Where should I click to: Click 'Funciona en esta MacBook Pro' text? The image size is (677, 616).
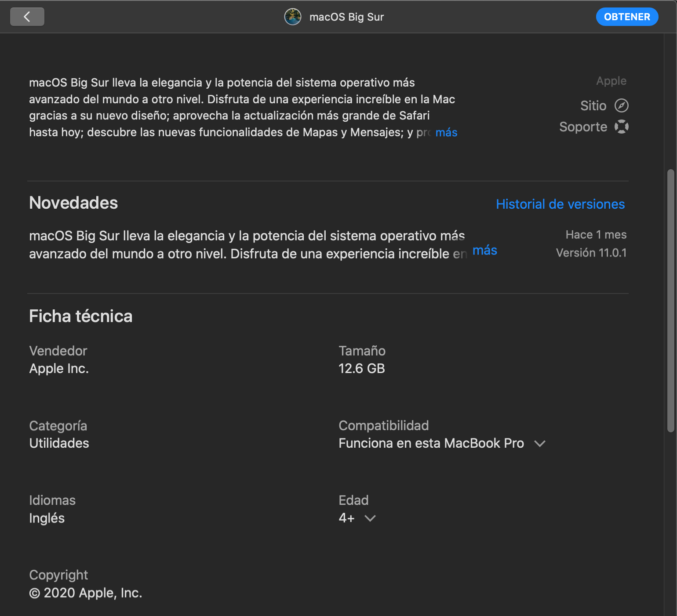coord(431,443)
